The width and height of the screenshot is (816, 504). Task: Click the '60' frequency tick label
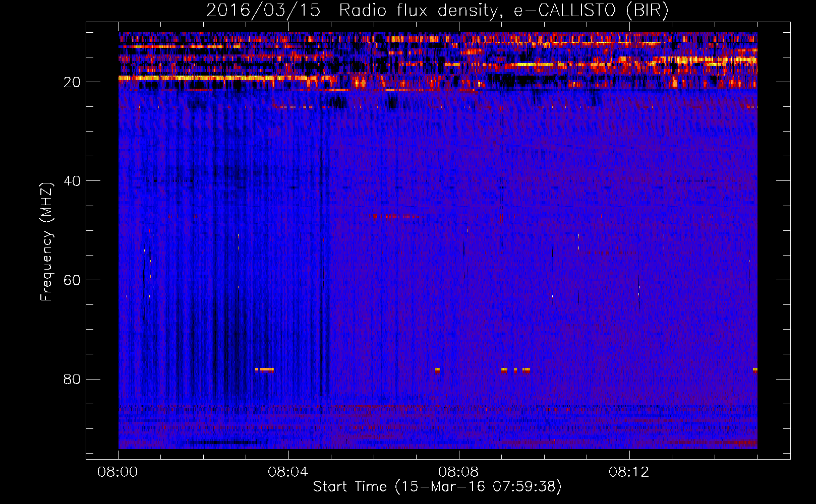tap(73, 280)
